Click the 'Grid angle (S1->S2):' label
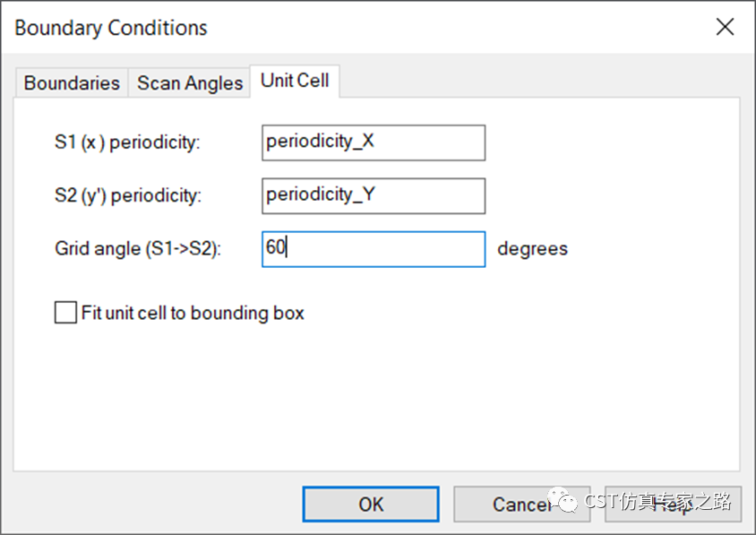 coord(138,249)
